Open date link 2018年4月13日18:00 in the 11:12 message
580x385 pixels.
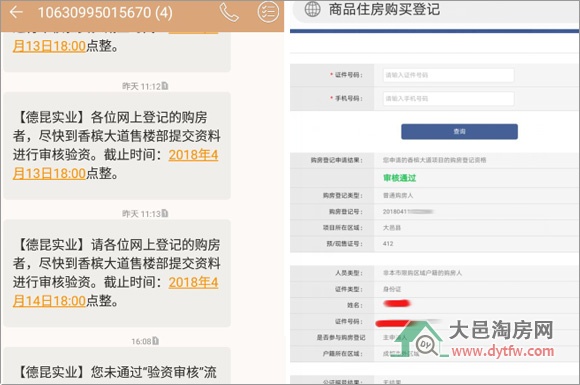point(115,164)
